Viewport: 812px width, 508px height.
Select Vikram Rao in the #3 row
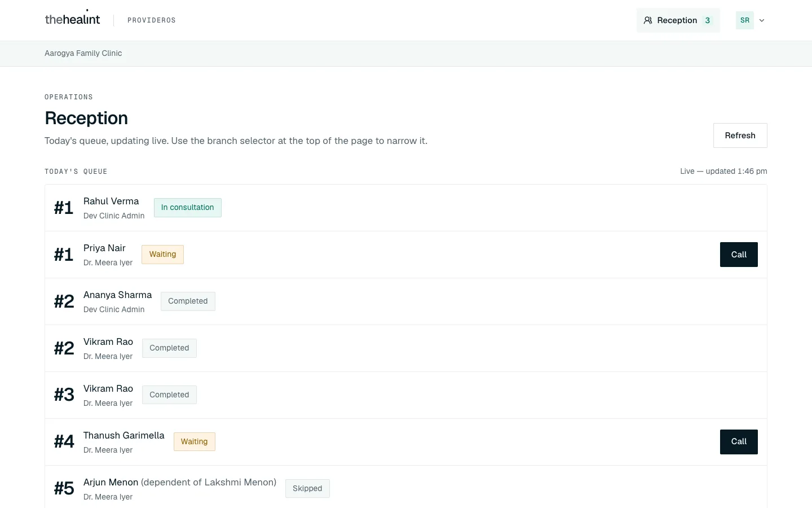[108, 388]
